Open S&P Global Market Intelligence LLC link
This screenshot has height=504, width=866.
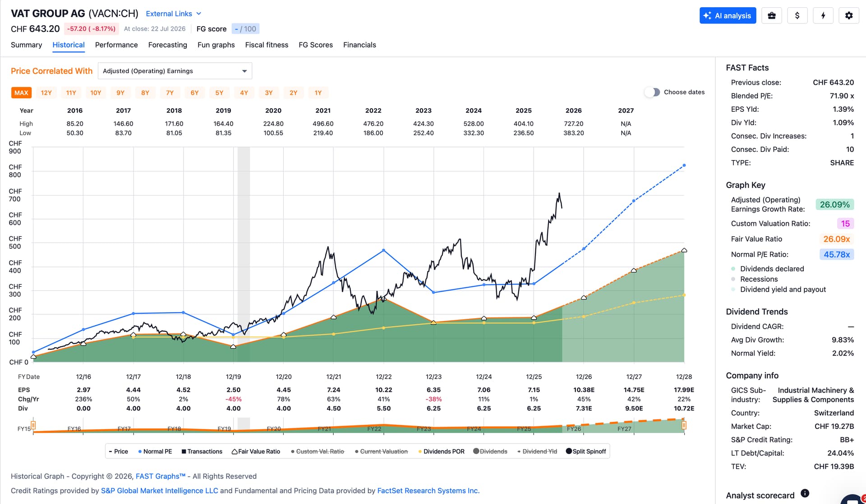tap(159, 490)
